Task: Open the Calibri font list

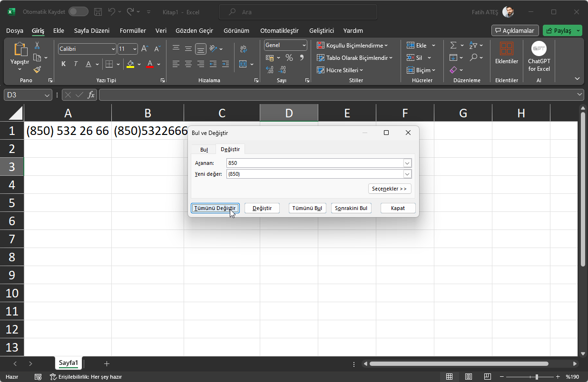Action: (87, 48)
